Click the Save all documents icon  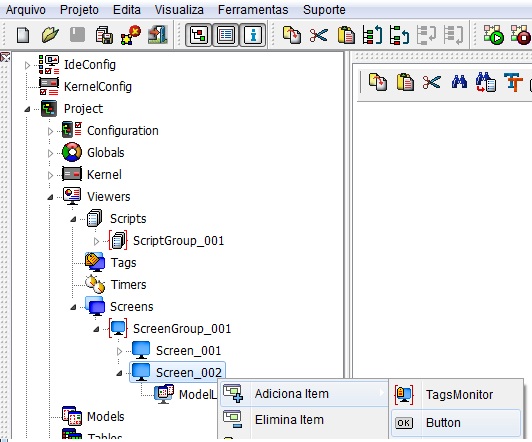[x=104, y=35]
